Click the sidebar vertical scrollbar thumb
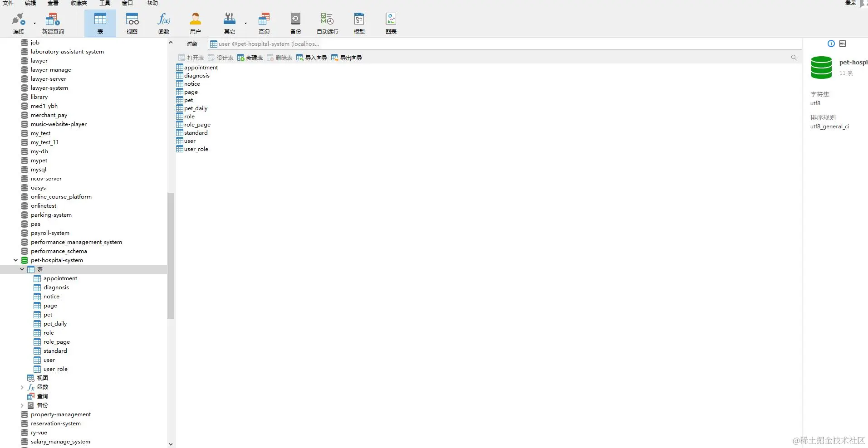Image resolution: width=868 pixels, height=448 pixels. tap(171, 256)
